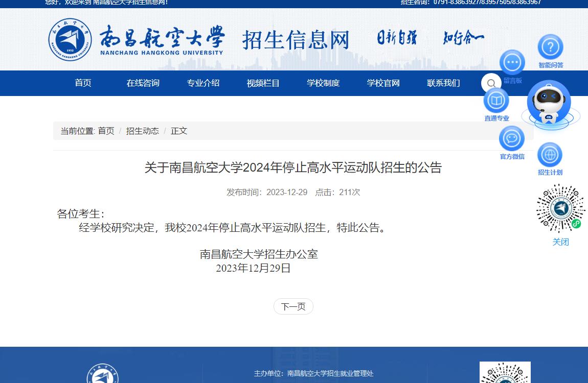Click the 下一页 button

293,306
